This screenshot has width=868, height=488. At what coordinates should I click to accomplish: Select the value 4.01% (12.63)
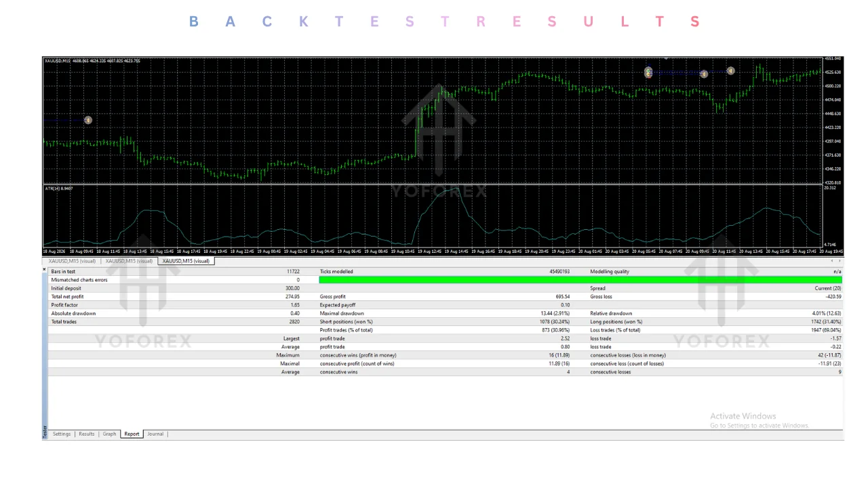click(827, 313)
